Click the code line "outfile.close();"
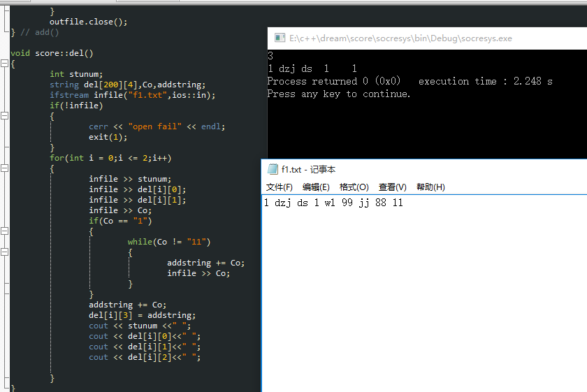Viewport: 587px width, 392px height. pos(88,22)
